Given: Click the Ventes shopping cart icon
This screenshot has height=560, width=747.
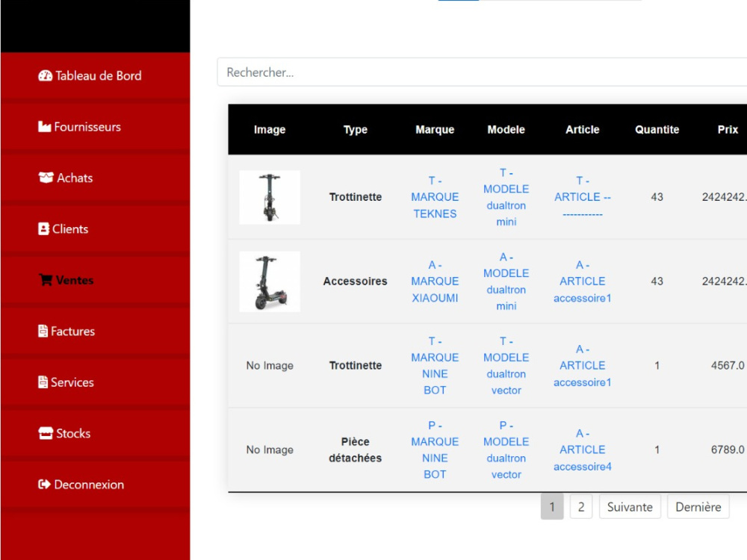Looking at the screenshot, I should (46, 280).
